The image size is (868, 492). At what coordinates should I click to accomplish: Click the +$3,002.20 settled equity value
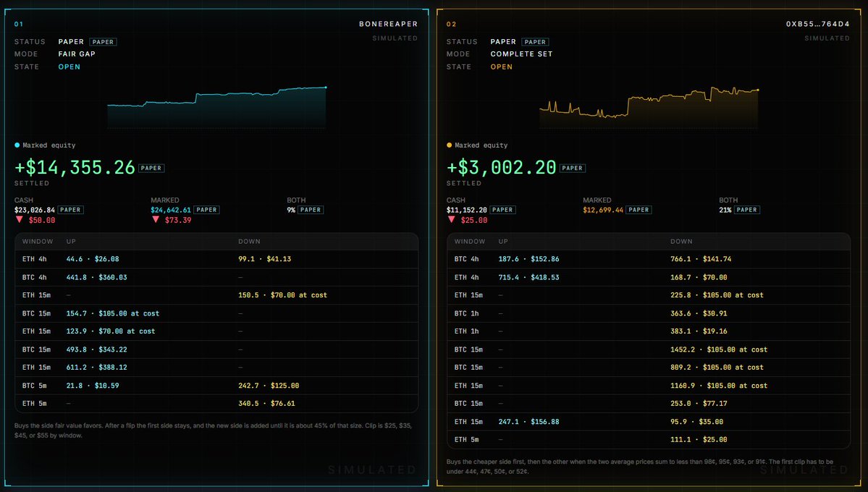pos(502,167)
